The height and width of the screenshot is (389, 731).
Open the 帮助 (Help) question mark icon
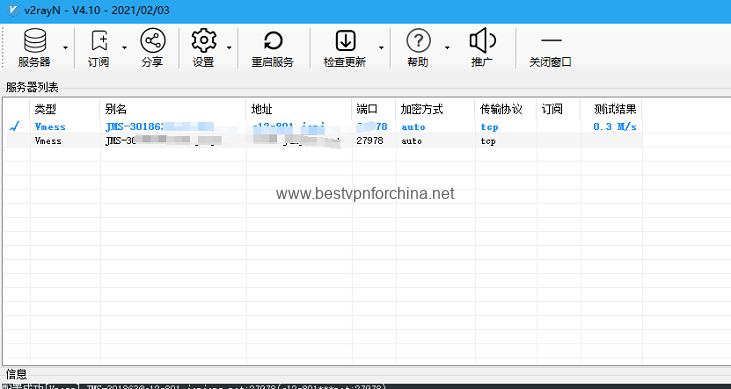(x=418, y=41)
